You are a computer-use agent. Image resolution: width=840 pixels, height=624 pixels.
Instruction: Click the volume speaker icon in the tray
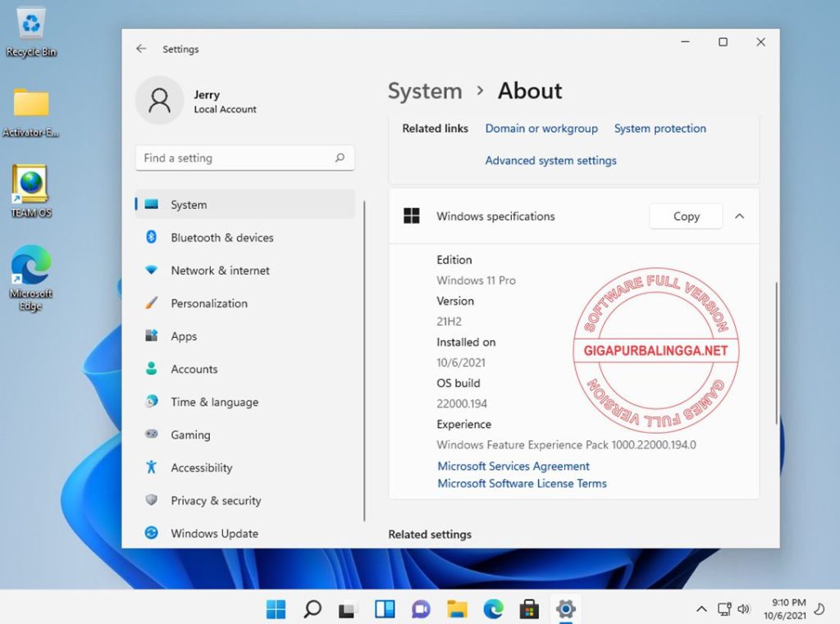(x=743, y=609)
